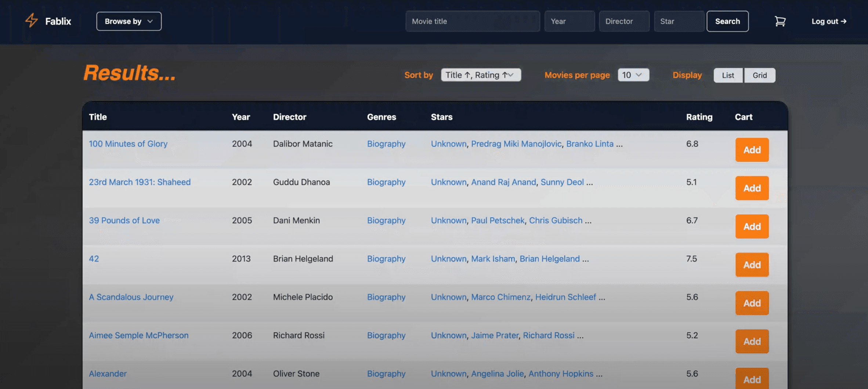Add 23rd March 1931: Shaheed to cart
This screenshot has height=389, width=868.
click(752, 188)
